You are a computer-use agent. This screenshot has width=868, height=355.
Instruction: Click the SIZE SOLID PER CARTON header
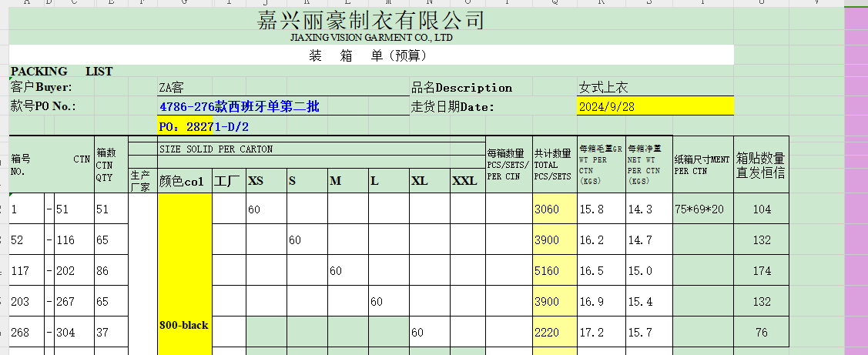click(216, 149)
